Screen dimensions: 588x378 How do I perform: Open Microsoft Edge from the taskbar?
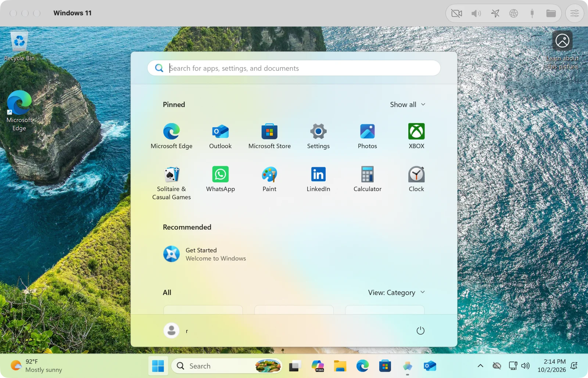click(362, 366)
